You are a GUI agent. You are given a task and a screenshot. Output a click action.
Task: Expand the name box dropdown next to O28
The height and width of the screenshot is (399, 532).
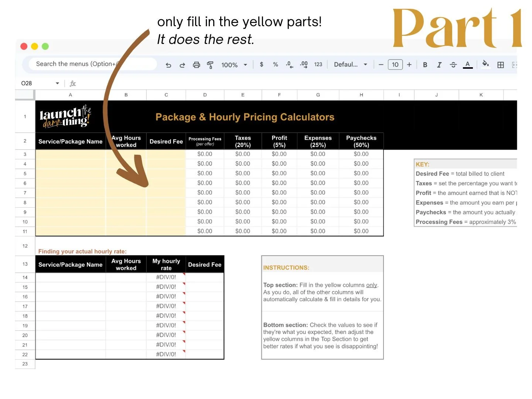coord(57,83)
